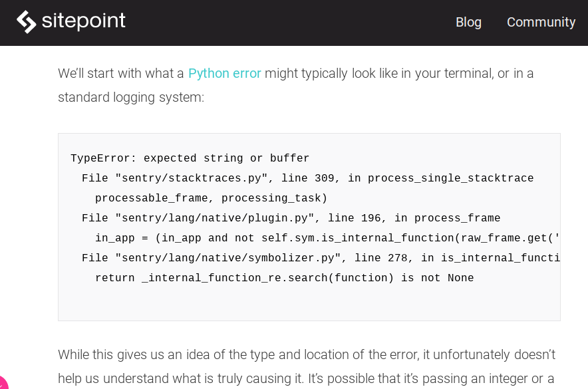The image size is (588, 389).
Task: Click the "standard logging system:" text
Action: pyautogui.click(x=131, y=97)
